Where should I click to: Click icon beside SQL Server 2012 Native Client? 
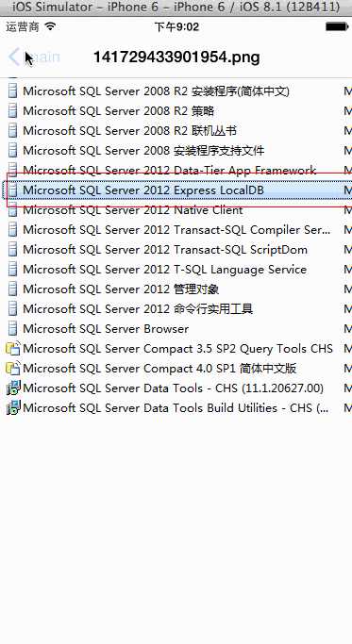click(x=13, y=210)
